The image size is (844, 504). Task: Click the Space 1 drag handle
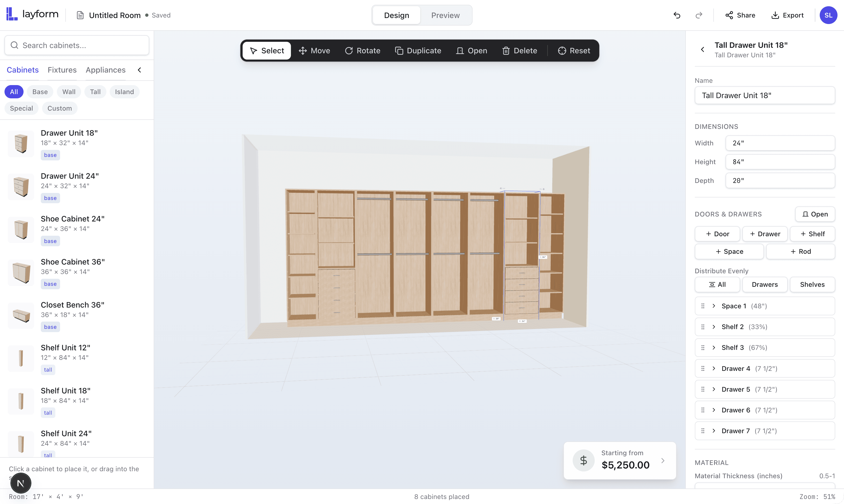[703, 306]
